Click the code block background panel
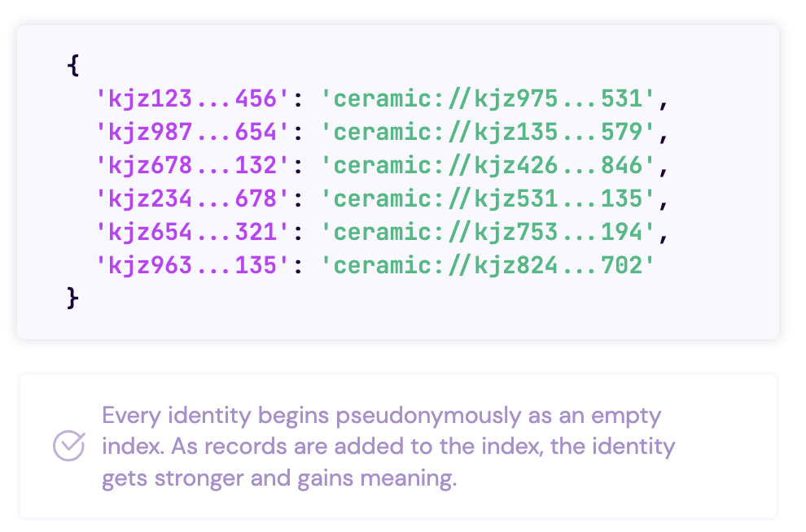The height and width of the screenshot is (532, 806). pyautogui.click(x=398, y=181)
